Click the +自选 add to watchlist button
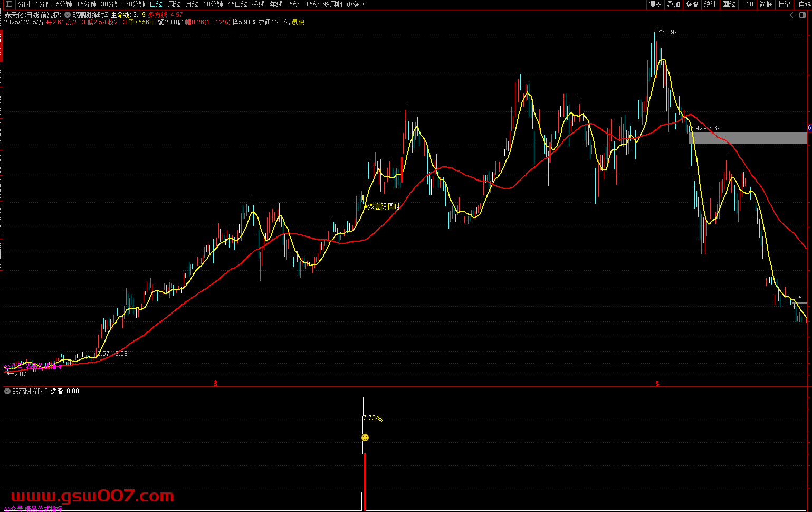 [x=803, y=4]
